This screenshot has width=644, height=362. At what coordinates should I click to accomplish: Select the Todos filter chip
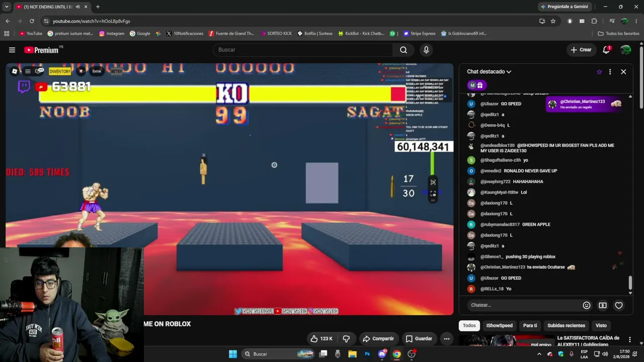tap(469, 325)
